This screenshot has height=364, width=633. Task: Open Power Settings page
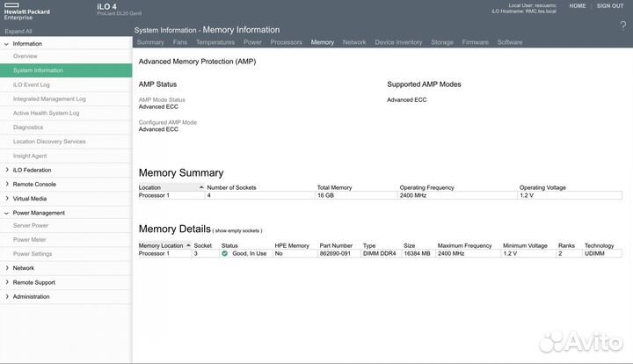click(x=33, y=254)
